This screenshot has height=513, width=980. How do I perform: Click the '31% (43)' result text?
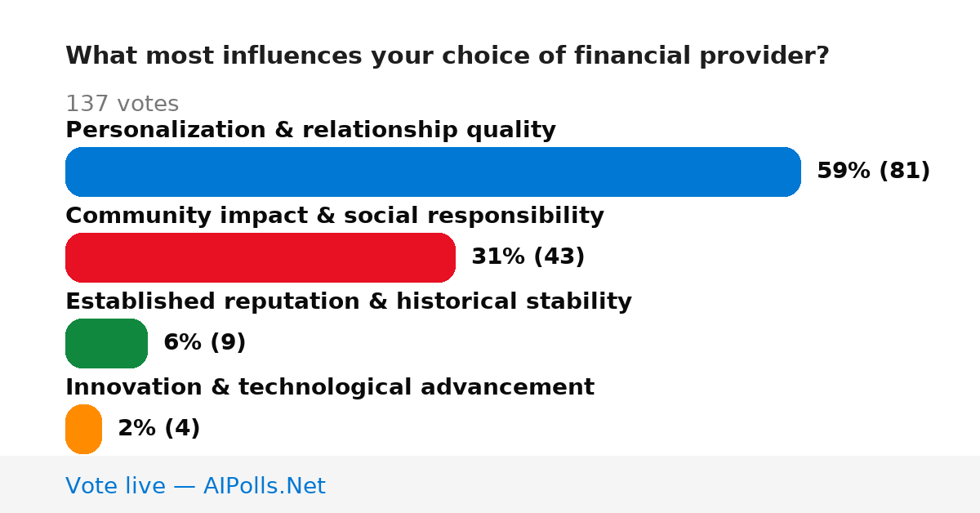(x=528, y=256)
